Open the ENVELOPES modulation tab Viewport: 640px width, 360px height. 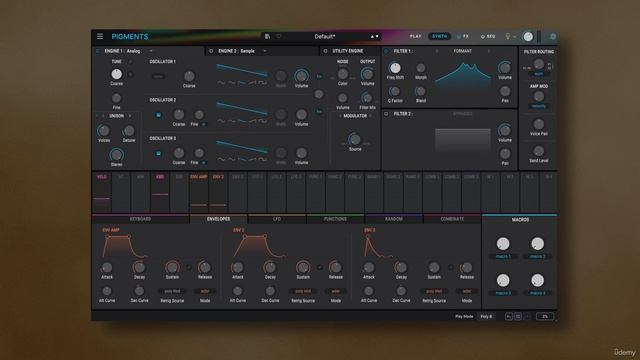[x=218, y=219]
